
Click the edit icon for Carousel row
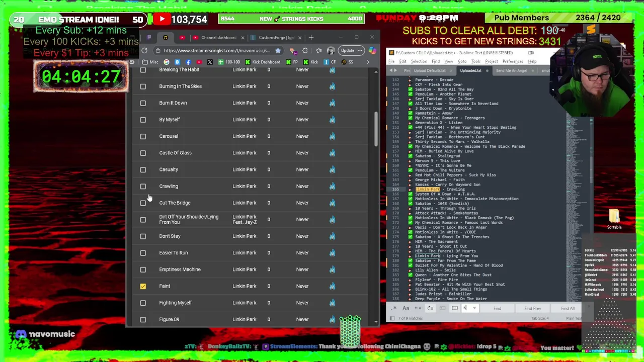point(332,136)
